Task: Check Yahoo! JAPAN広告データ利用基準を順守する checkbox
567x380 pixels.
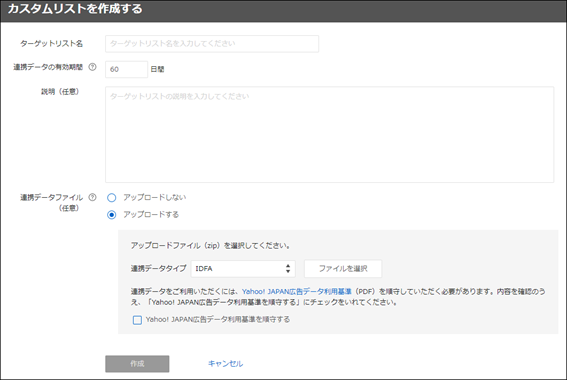Action: (x=137, y=320)
